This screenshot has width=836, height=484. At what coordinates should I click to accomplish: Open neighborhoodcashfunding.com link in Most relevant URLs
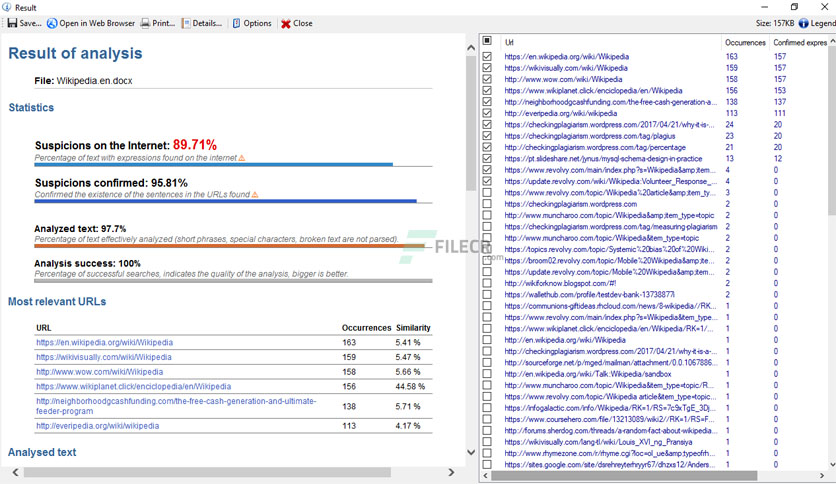[x=176, y=406]
